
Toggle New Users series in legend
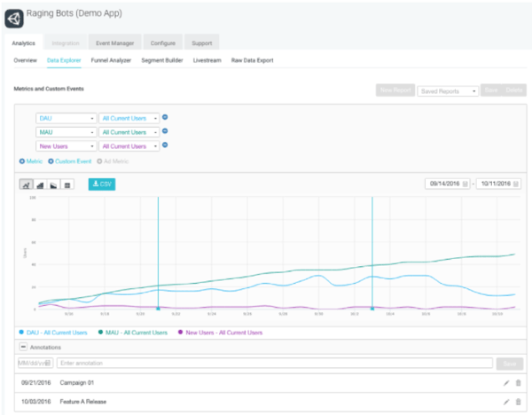(x=222, y=333)
